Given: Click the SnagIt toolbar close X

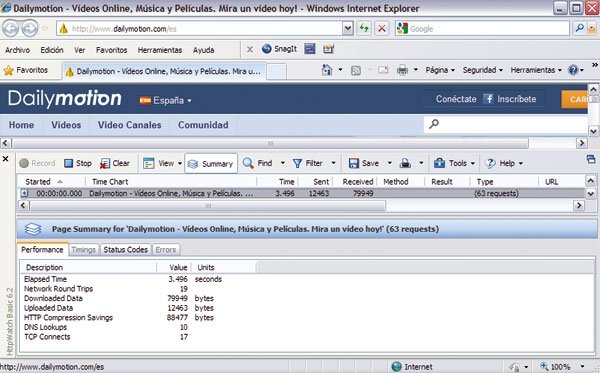Looking at the screenshot, I should pos(249,49).
